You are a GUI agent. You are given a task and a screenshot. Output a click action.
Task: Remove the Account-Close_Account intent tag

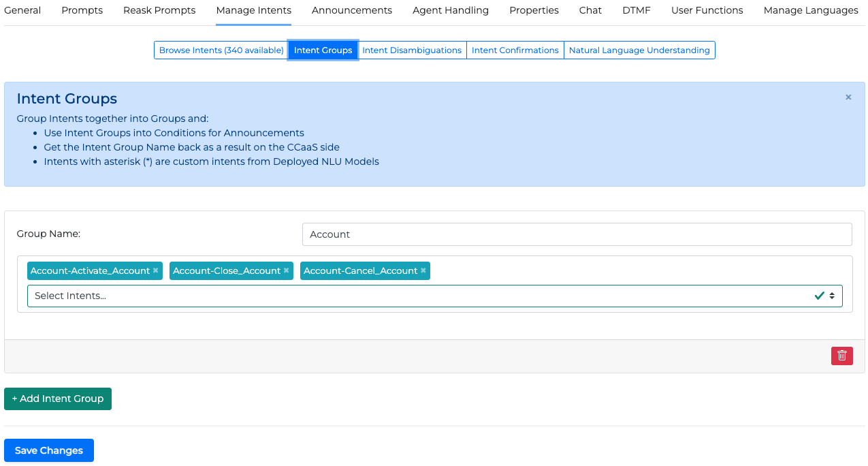click(287, 270)
